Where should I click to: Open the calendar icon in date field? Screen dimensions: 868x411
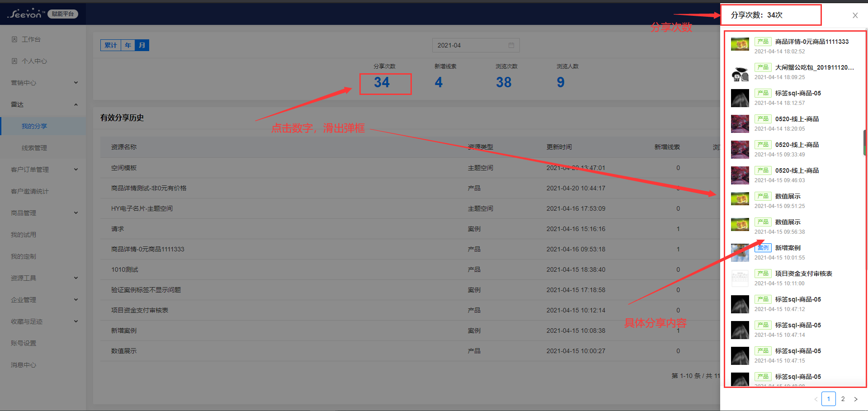(511, 45)
